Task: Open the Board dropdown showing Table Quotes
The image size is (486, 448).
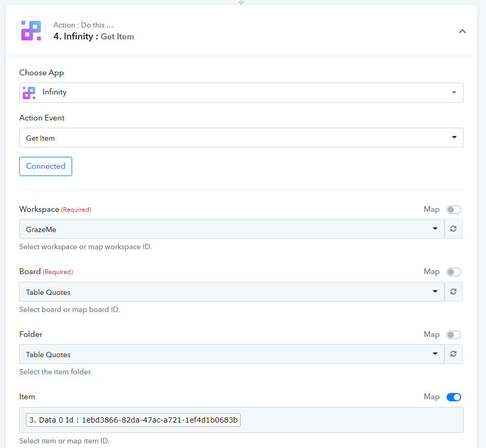Action: coord(232,292)
